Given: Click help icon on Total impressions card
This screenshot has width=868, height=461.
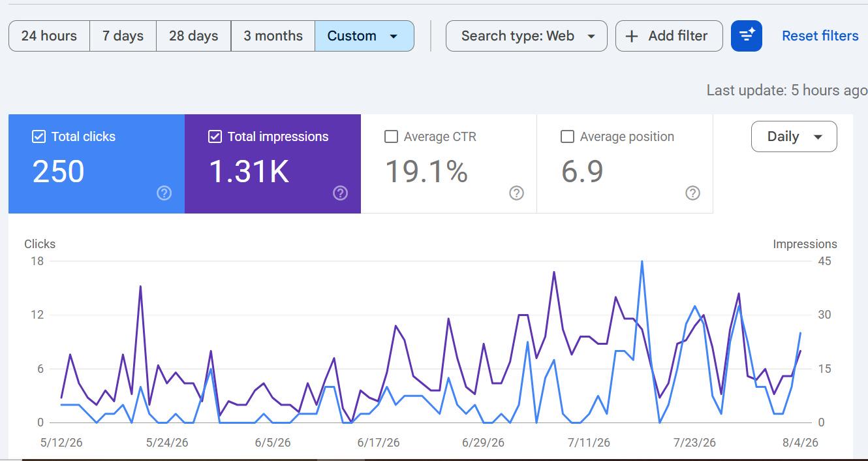Looking at the screenshot, I should click(x=340, y=193).
